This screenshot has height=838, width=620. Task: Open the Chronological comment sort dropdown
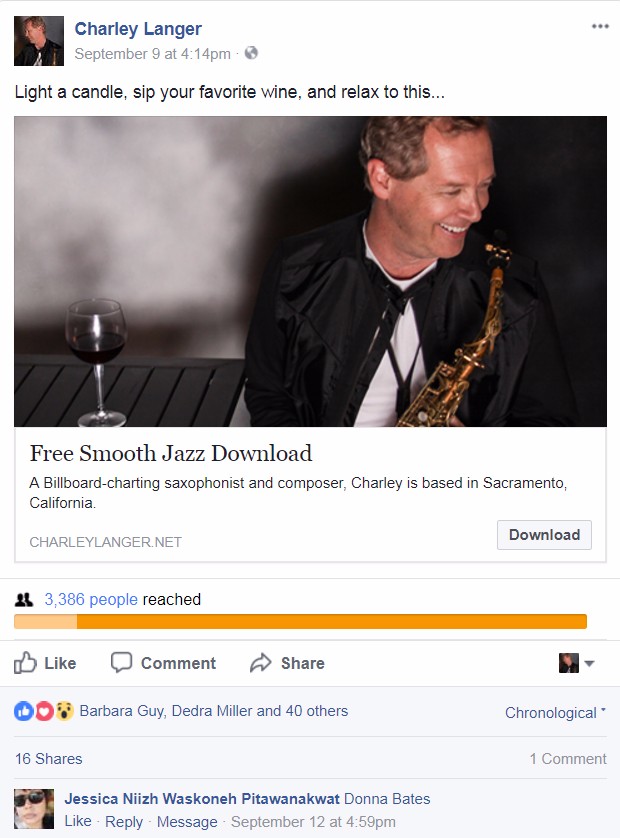point(555,712)
